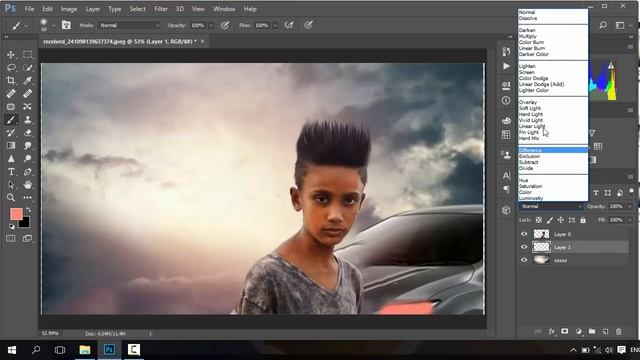Choose Difference blend mode
This screenshot has height=360, width=640.
tap(553, 150)
